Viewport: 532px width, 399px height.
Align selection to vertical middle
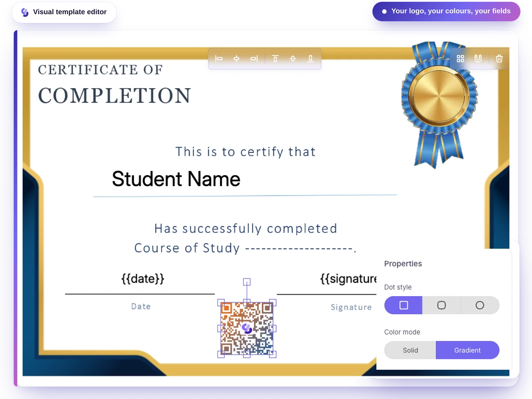tap(293, 59)
